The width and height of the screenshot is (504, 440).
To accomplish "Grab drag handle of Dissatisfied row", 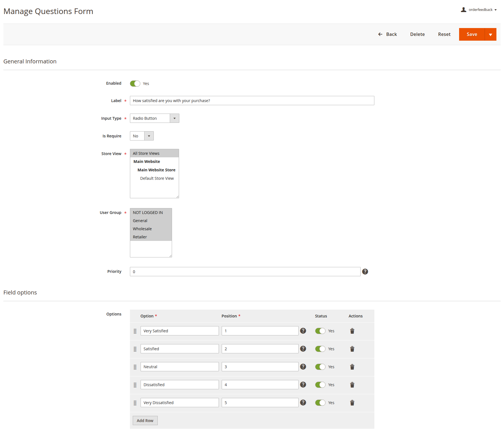I will [x=135, y=385].
